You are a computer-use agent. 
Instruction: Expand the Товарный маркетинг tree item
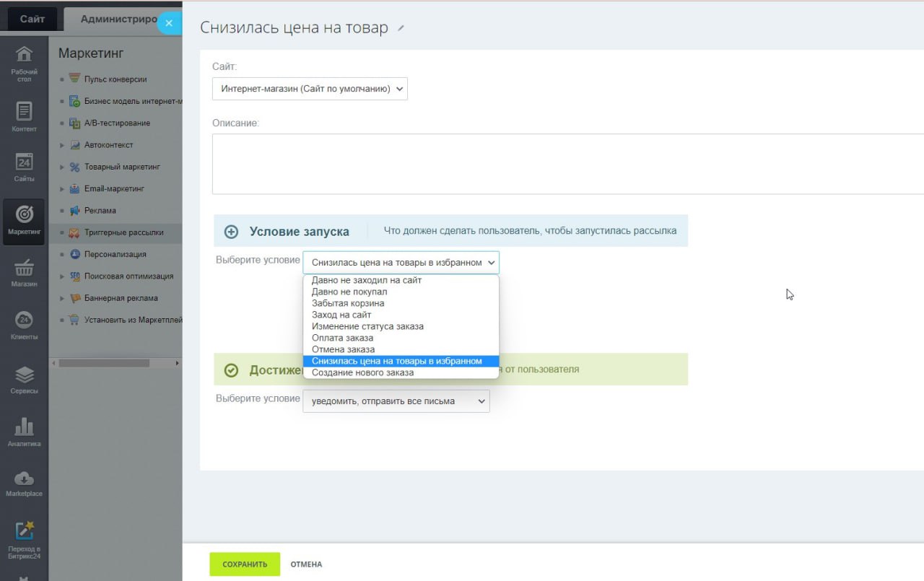pyautogui.click(x=63, y=167)
